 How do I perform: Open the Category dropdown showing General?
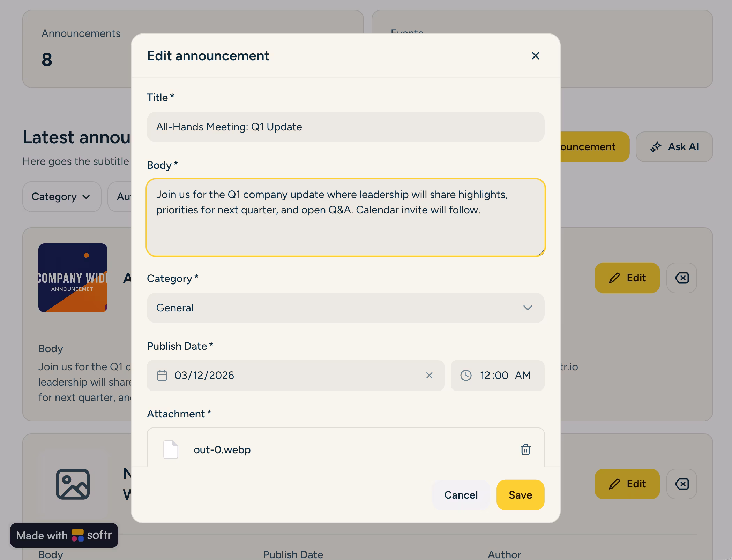345,308
